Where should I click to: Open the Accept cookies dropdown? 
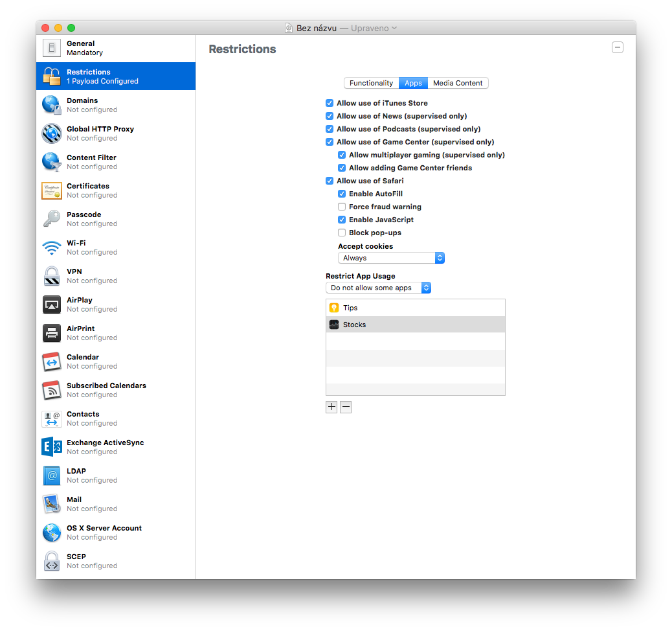point(391,258)
